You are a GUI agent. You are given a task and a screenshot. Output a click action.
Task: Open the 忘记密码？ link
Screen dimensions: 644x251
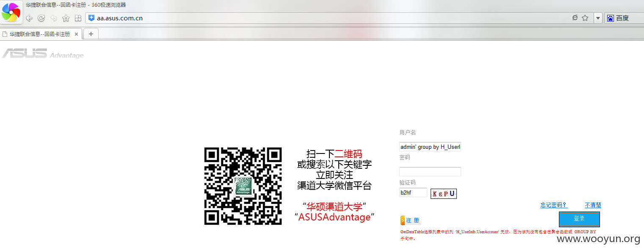pyautogui.click(x=553, y=205)
